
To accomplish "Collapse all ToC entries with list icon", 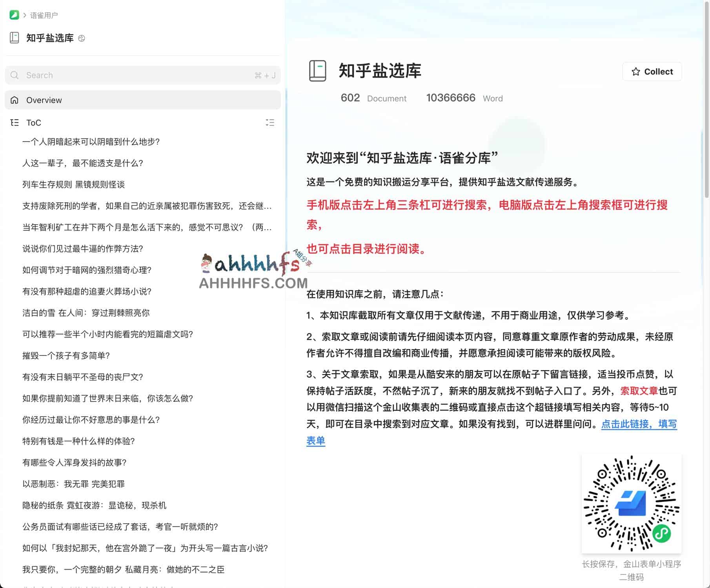I will [x=270, y=123].
